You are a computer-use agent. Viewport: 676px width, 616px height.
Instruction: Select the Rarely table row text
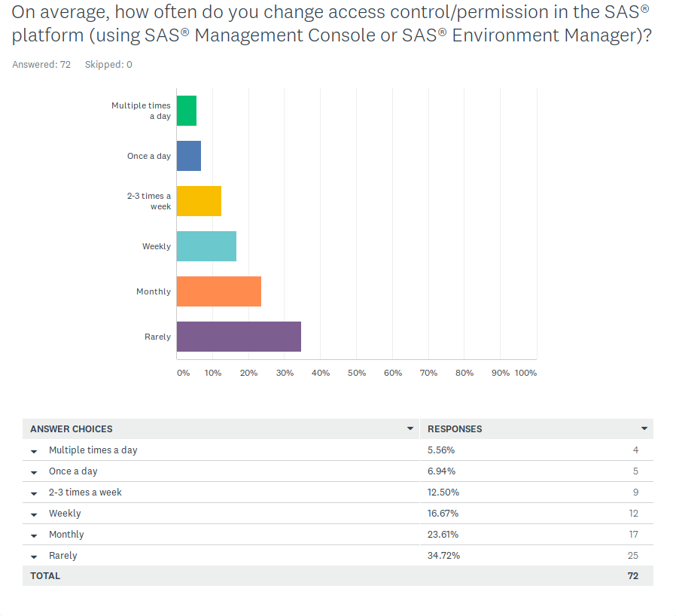point(63,556)
